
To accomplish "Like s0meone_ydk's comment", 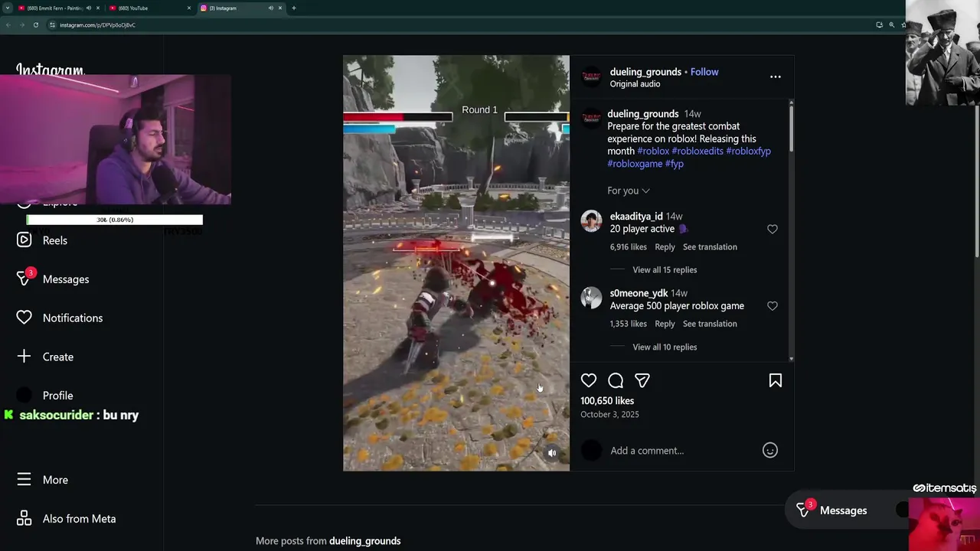I will (x=772, y=306).
